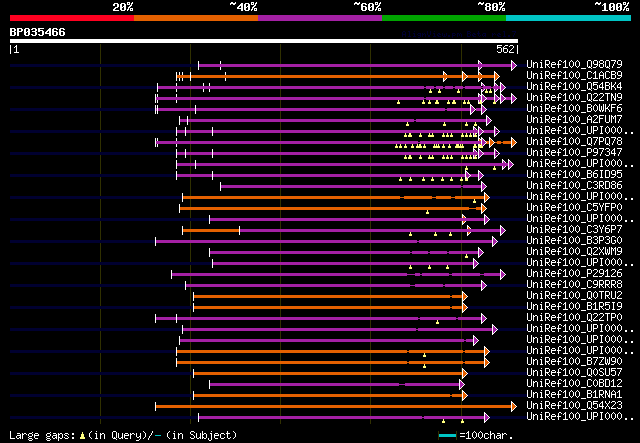Select the UniRef100_C3RD86 label
Screen dimensions: 640x443
(x=574, y=185)
